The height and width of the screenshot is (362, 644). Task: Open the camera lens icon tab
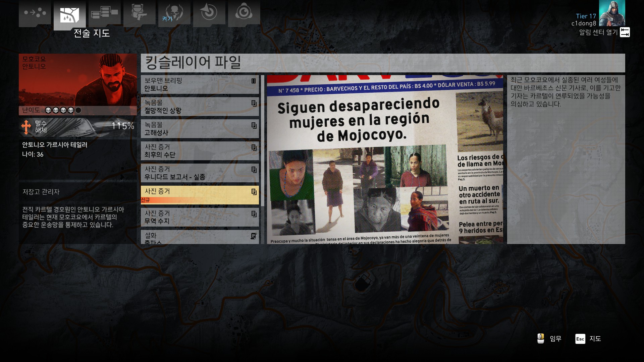[244, 13]
